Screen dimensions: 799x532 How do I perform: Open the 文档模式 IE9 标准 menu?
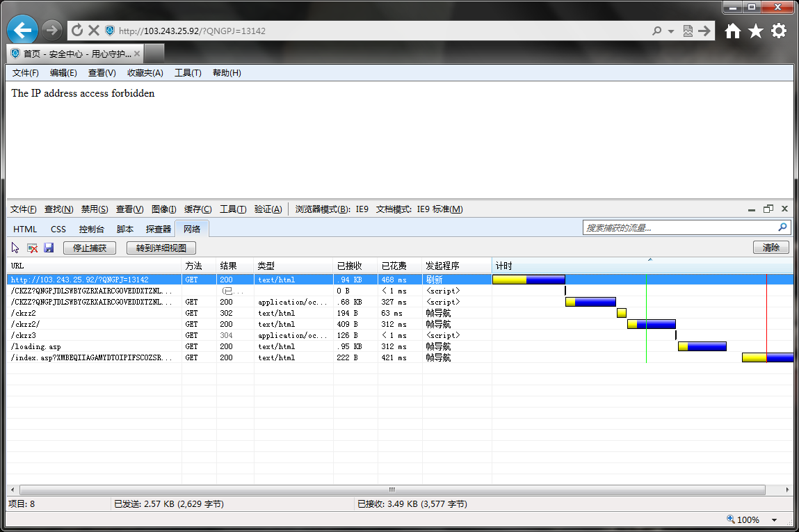[419, 209]
